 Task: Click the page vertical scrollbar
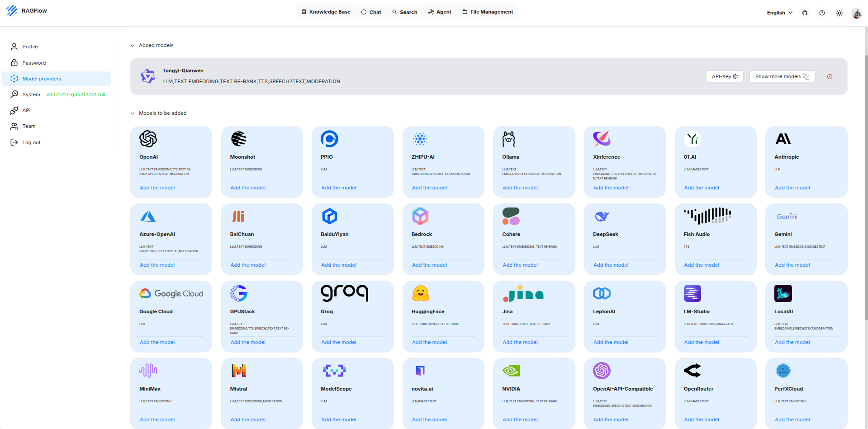[x=866, y=188]
